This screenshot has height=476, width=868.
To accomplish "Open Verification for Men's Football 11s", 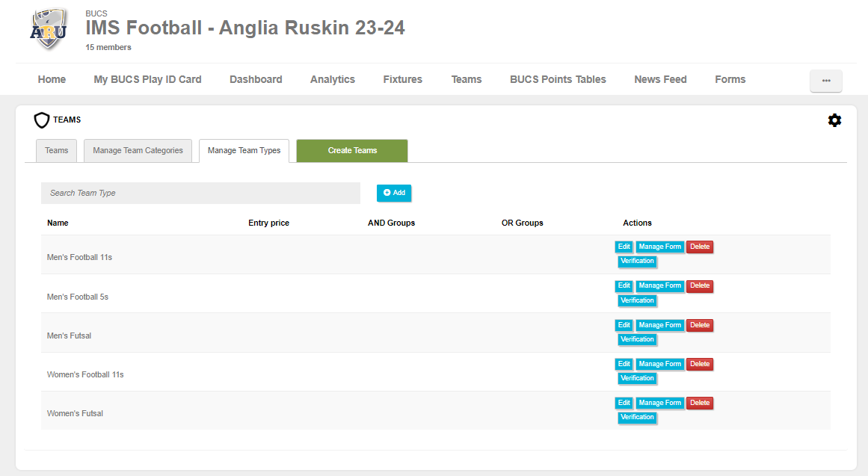I will pos(637,262).
